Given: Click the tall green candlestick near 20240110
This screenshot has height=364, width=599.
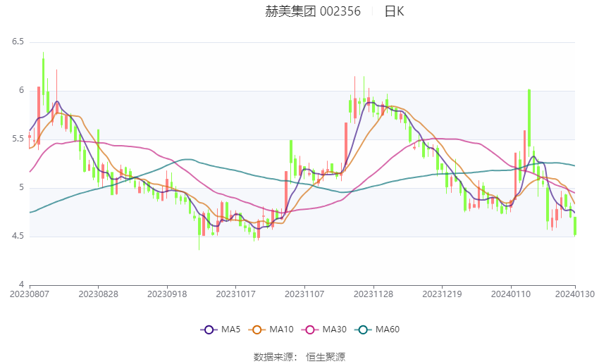Looking at the screenshot, I should pos(529,118).
